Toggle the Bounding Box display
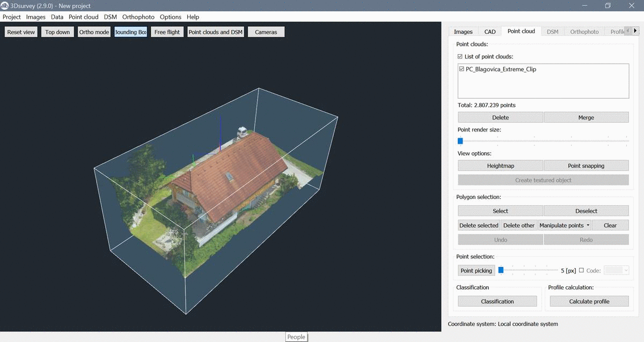The image size is (644, 342). tap(130, 32)
